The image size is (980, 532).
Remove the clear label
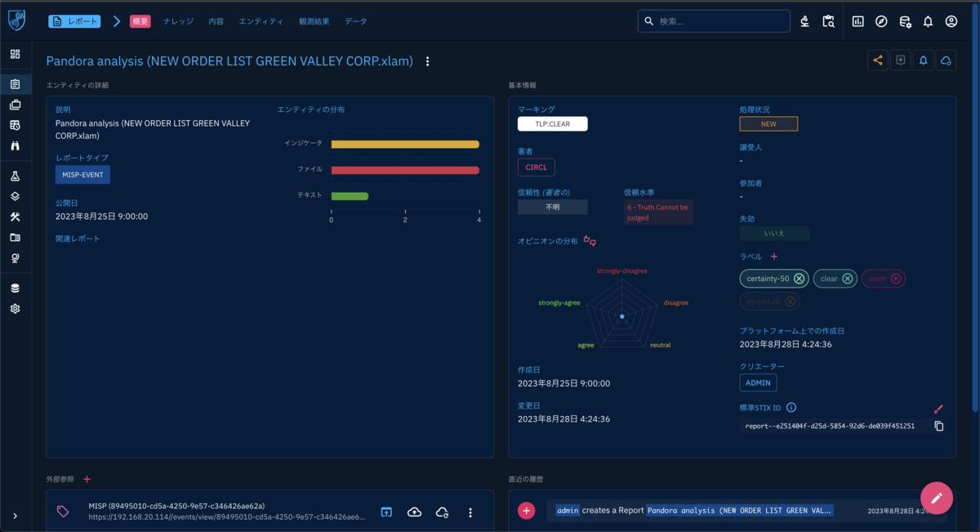[x=847, y=279]
